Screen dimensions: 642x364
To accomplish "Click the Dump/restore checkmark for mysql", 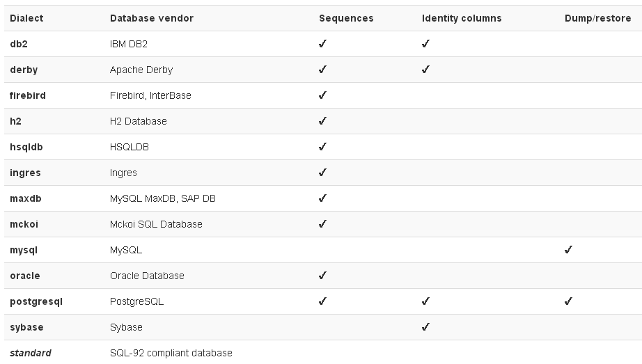I will point(568,250).
